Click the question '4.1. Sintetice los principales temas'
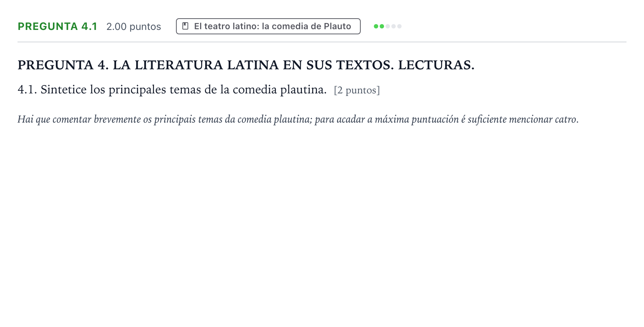644x327 pixels. (x=172, y=89)
